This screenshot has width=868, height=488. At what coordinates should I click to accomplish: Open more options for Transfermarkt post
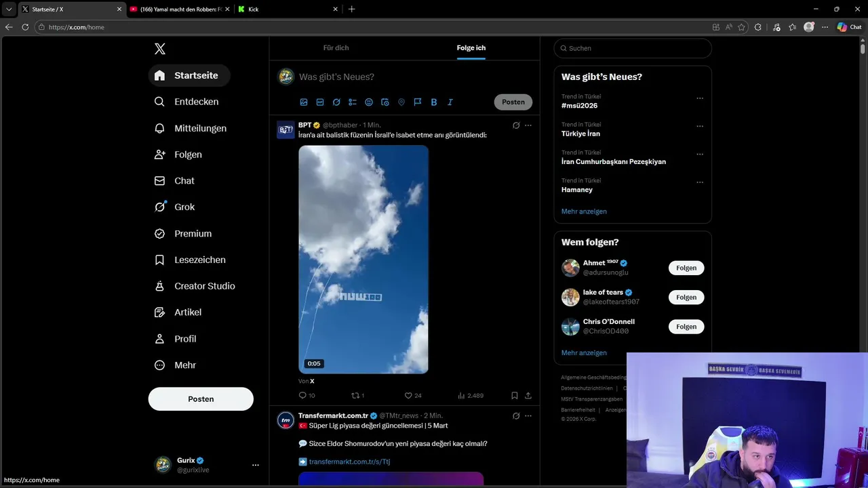(x=528, y=415)
